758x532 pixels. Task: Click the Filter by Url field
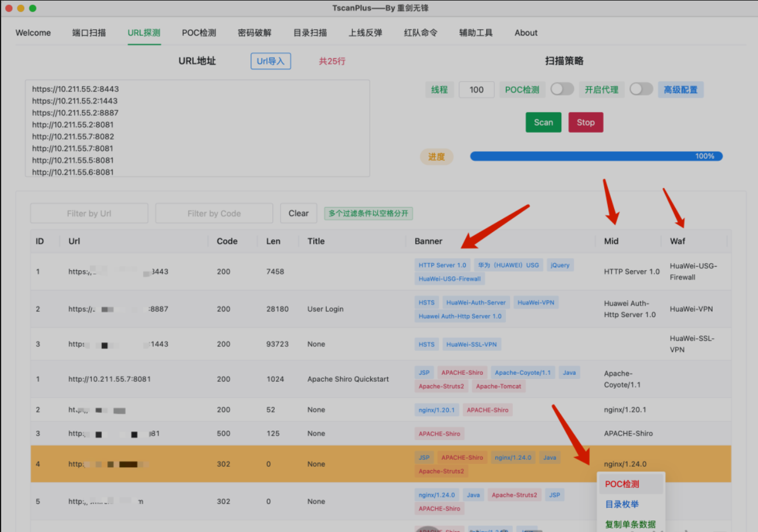click(89, 213)
